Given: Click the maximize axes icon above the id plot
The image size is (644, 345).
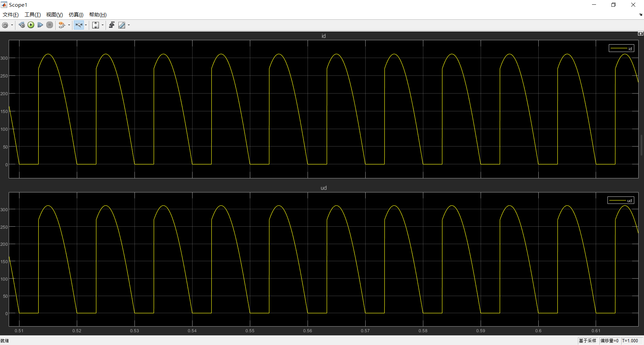Looking at the screenshot, I should pyautogui.click(x=641, y=34).
